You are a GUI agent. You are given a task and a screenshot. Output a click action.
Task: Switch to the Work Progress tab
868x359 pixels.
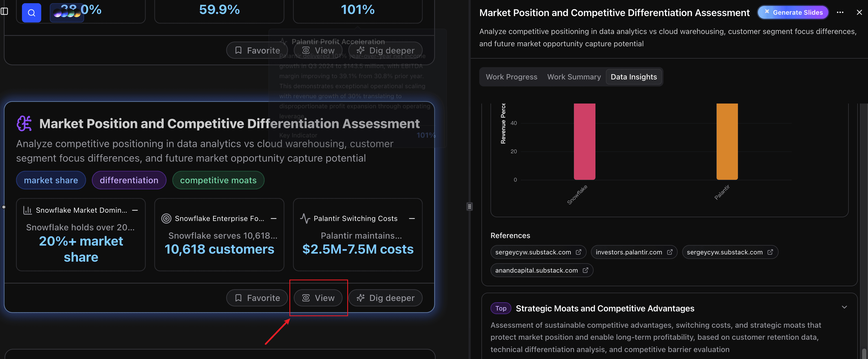(x=511, y=77)
